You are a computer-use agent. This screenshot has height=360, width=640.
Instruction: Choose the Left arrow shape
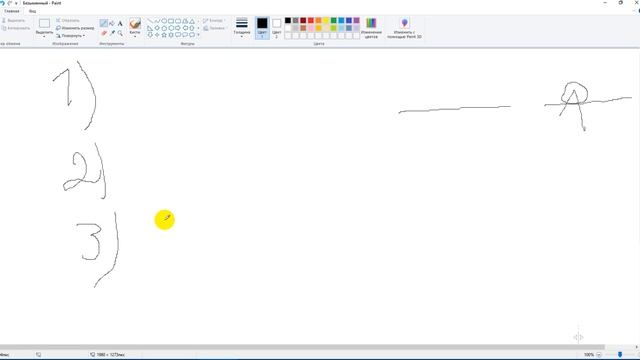pos(185,28)
